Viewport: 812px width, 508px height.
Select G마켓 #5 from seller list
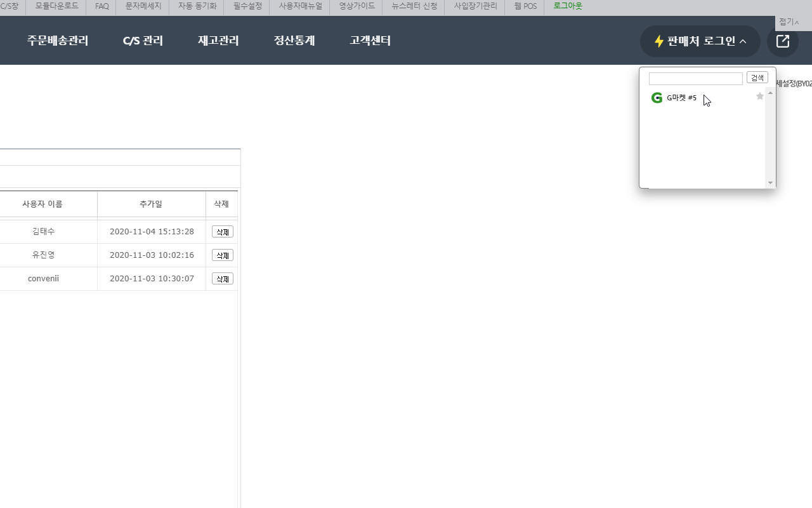(x=682, y=98)
